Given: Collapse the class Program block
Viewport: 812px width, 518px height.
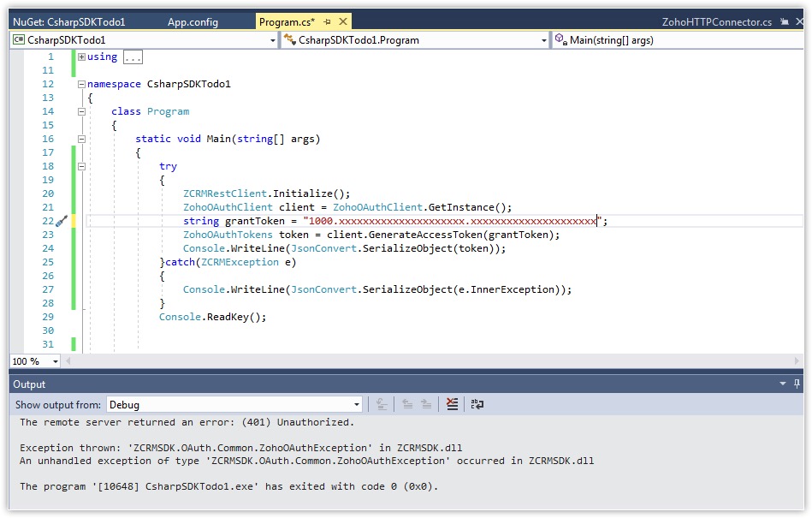Looking at the screenshot, I should (81, 111).
